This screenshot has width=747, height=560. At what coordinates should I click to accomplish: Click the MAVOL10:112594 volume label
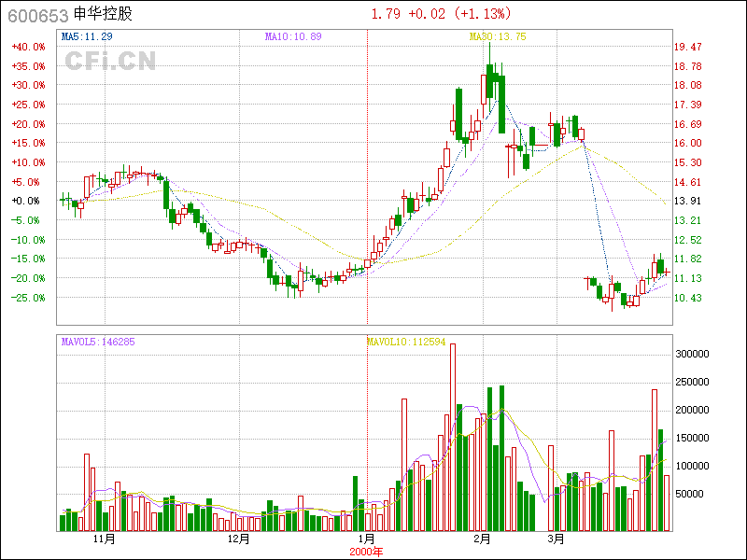tap(406, 342)
